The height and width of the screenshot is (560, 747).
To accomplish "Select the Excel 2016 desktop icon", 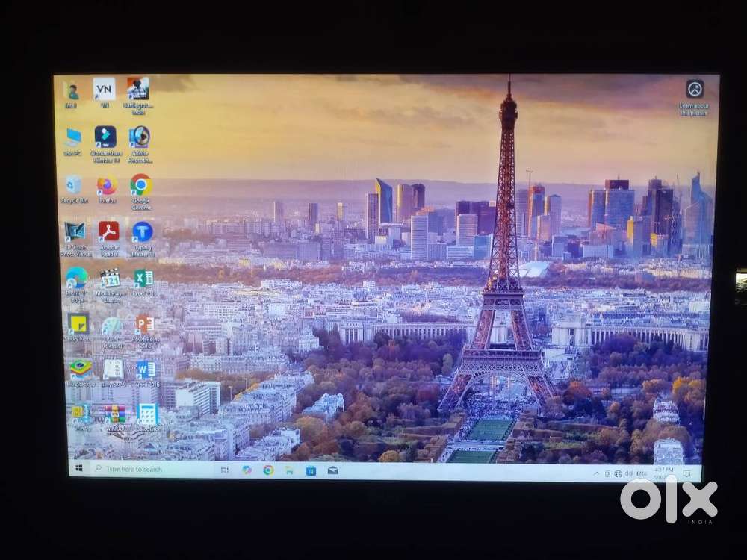I will pyautogui.click(x=143, y=279).
